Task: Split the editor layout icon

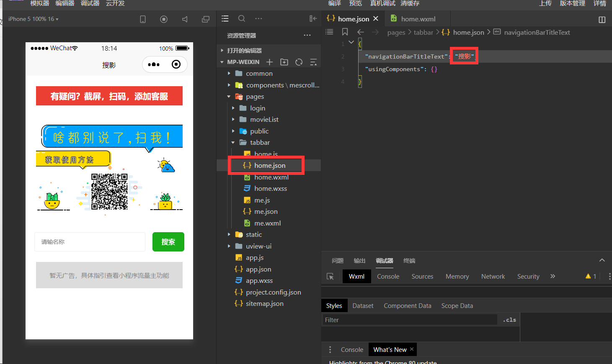Action: (x=602, y=20)
